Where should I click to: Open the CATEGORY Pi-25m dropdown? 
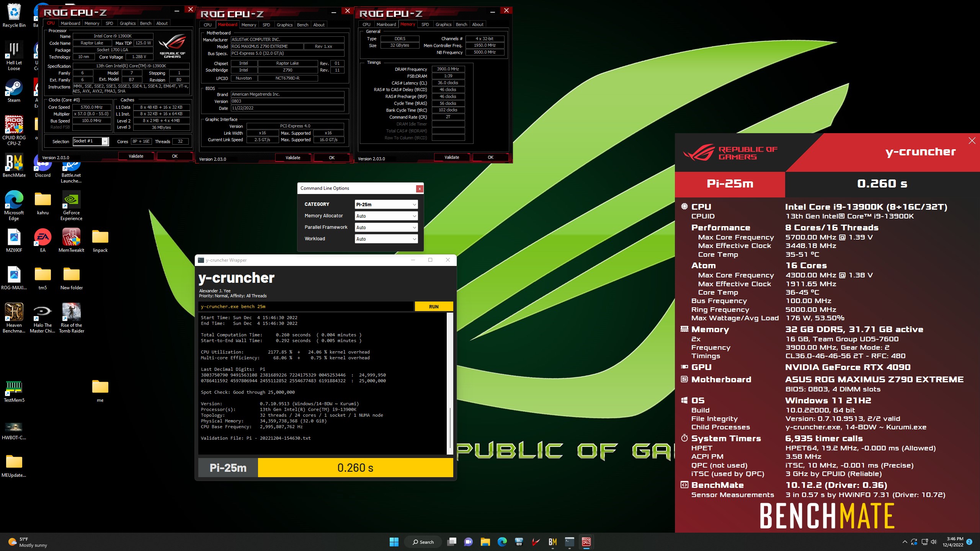[386, 204]
